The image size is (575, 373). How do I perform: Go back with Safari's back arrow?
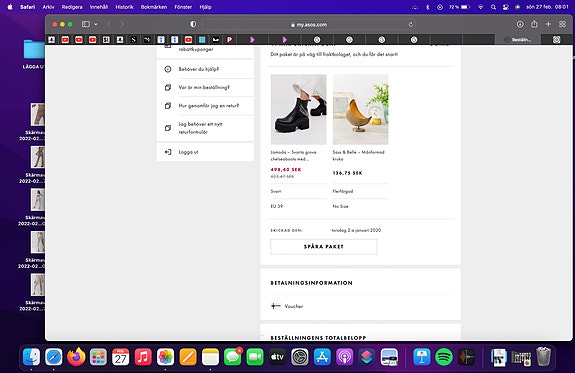point(109,24)
